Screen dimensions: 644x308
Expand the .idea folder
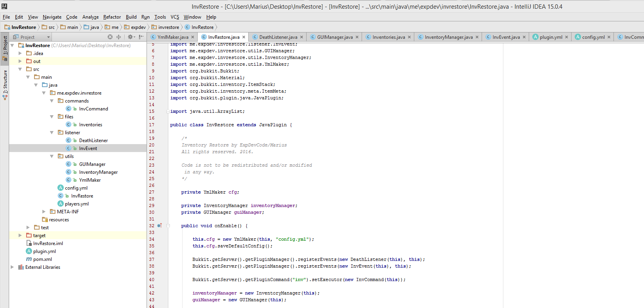click(20, 53)
